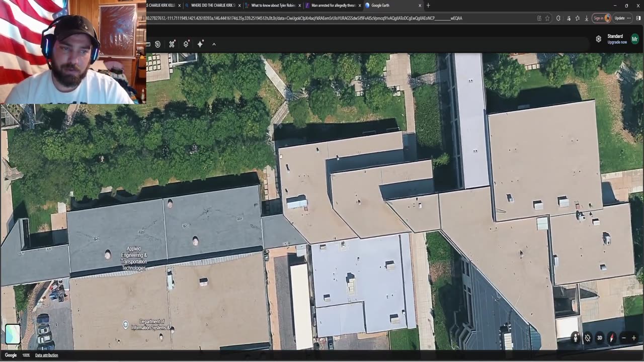Reset heading with the compass
The width and height of the screenshot is (644, 362).
(x=612, y=338)
